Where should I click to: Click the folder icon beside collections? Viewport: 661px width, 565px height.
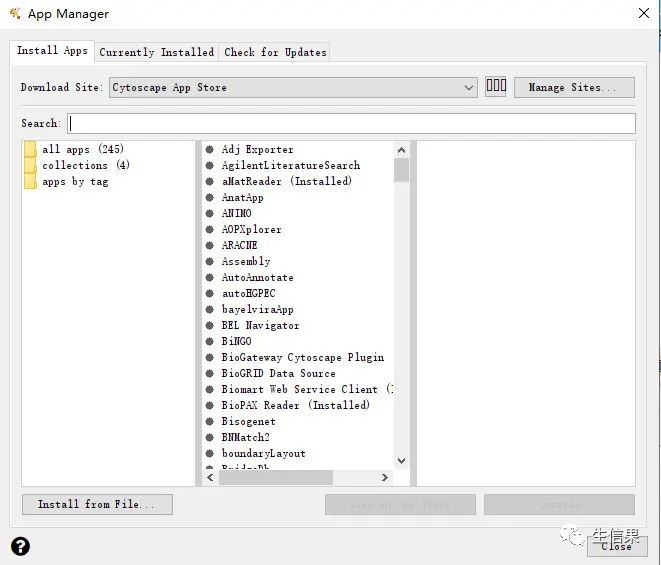click(x=30, y=165)
